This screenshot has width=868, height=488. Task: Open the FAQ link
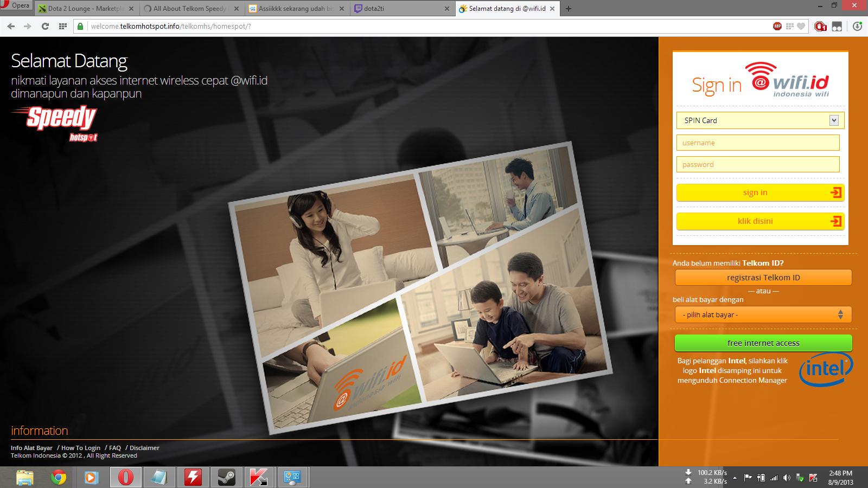coord(115,448)
